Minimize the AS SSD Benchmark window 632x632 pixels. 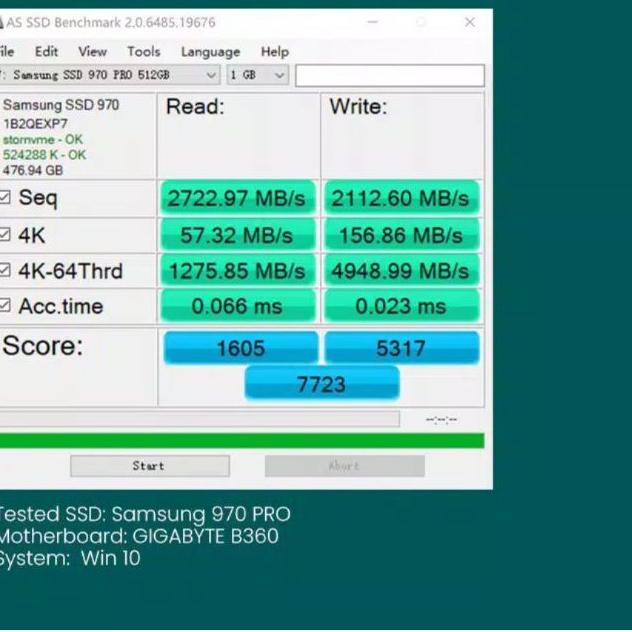click(373, 22)
